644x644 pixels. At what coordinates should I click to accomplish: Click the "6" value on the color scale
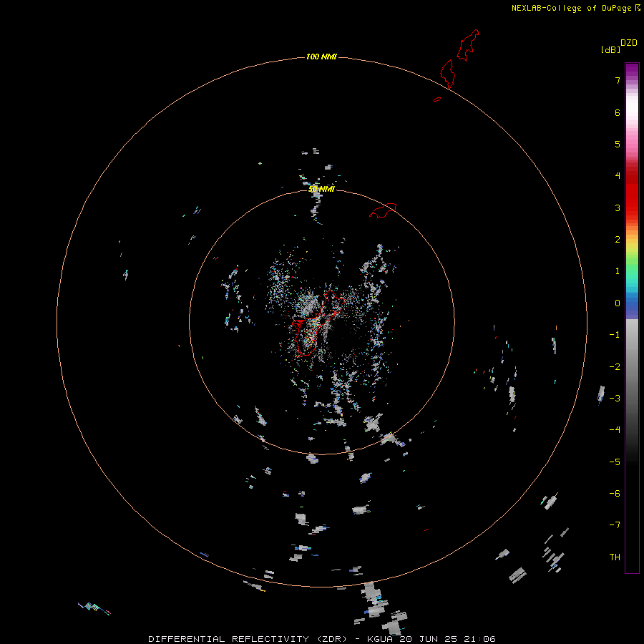(618, 112)
